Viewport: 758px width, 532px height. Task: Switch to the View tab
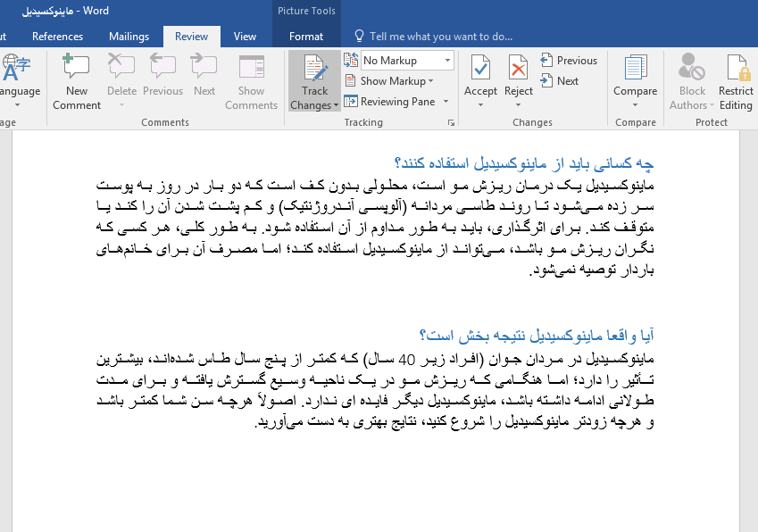(x=246, y=37)
